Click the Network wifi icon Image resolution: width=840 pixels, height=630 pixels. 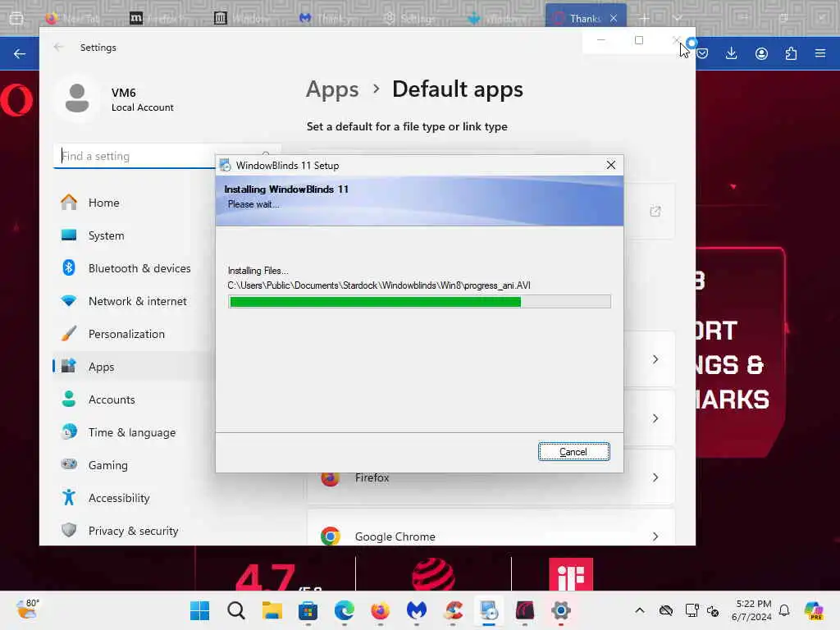(69, 300)
